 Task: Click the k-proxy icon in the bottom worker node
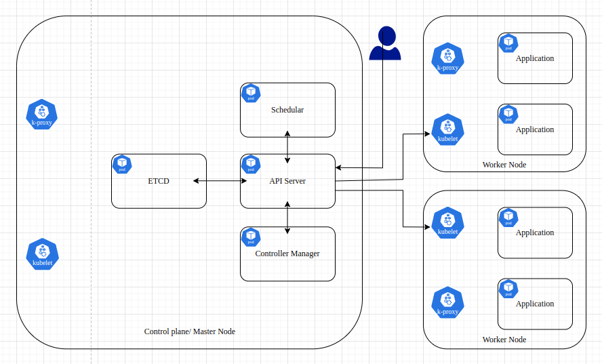(447, 303)
